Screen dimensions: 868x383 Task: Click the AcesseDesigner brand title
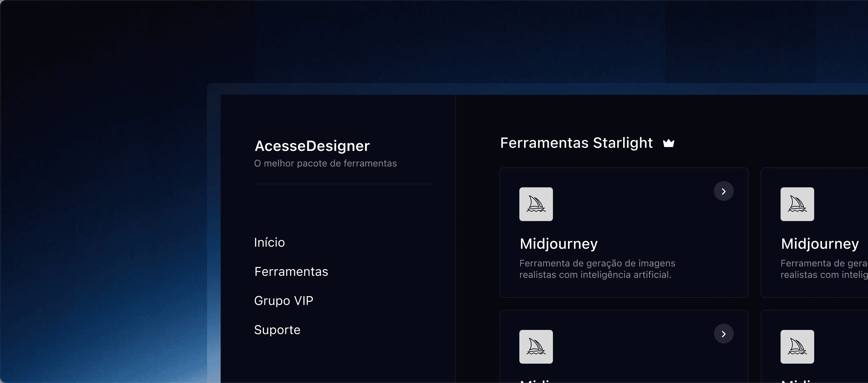pyautogui.click(x=312, y=146)
